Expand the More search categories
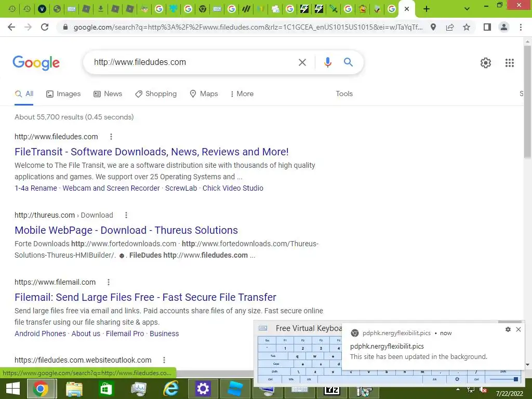 pos(242,94)
